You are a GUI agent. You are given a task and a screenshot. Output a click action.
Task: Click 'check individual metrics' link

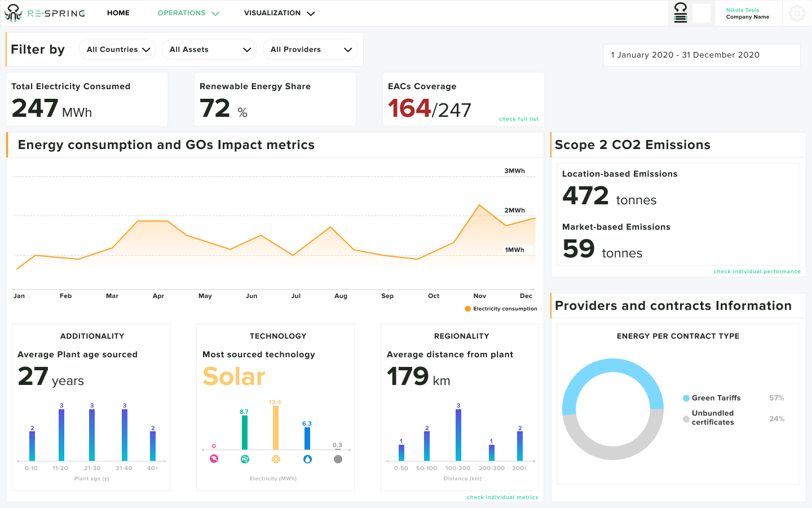click(502, 497)
